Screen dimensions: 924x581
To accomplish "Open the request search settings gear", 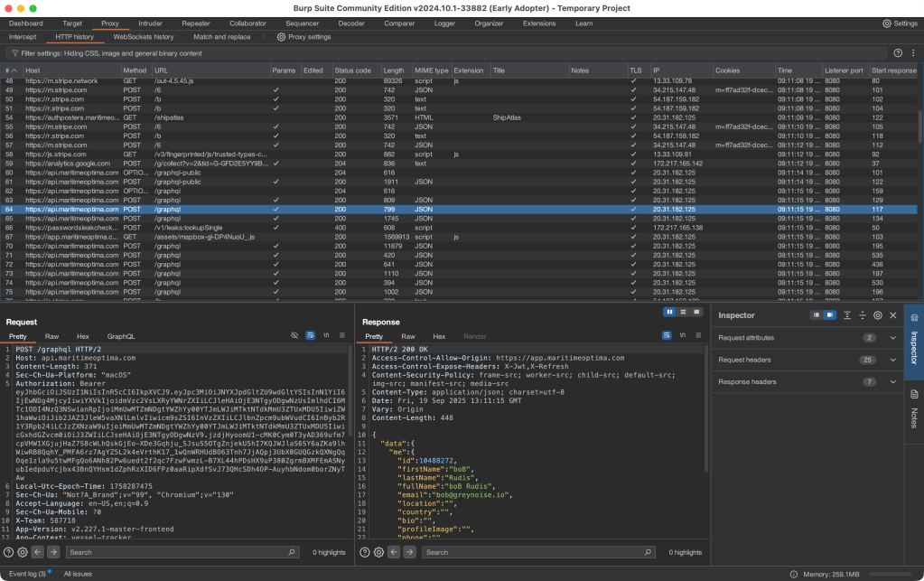I will coord(23,552).
